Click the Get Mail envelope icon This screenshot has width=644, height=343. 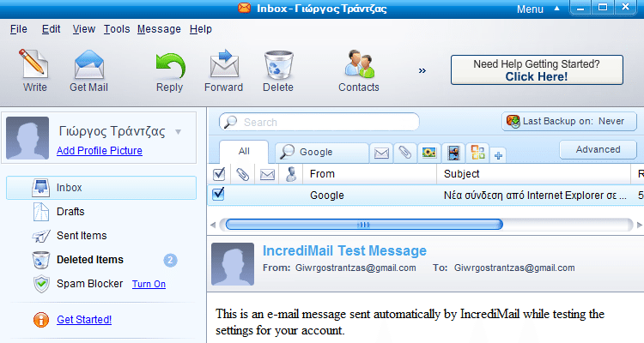[89, 64]
